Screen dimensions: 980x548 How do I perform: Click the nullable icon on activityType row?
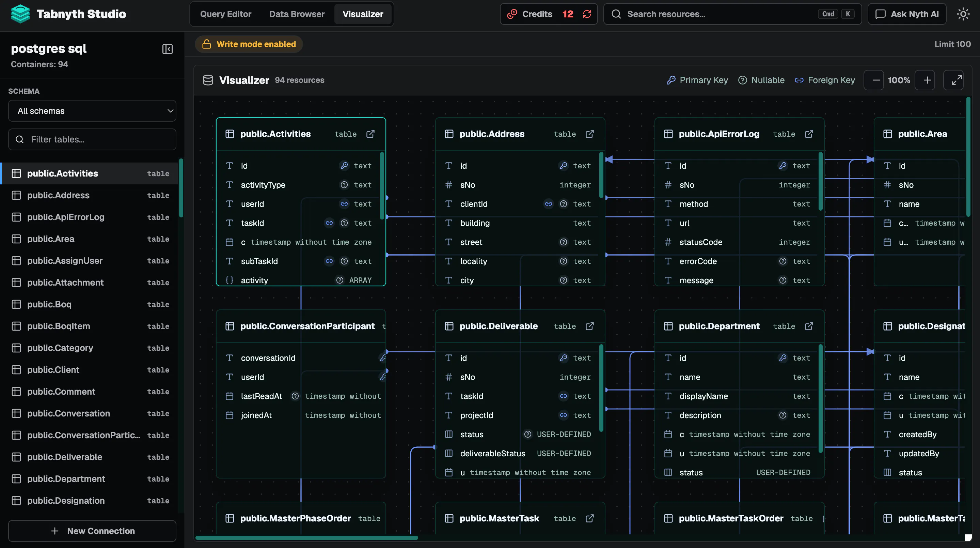click(x=344, y=185)
